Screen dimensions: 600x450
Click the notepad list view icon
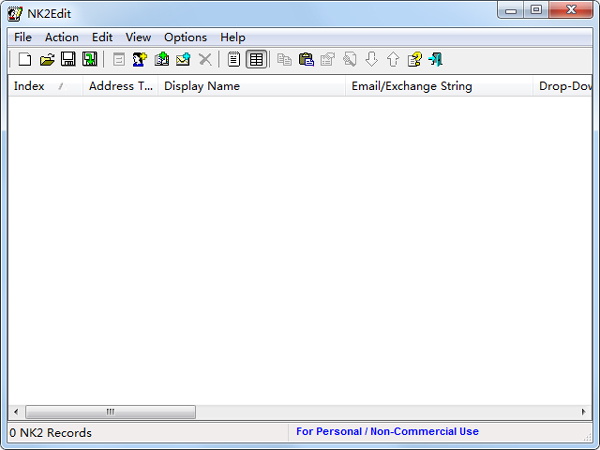(x=233, y=60)
